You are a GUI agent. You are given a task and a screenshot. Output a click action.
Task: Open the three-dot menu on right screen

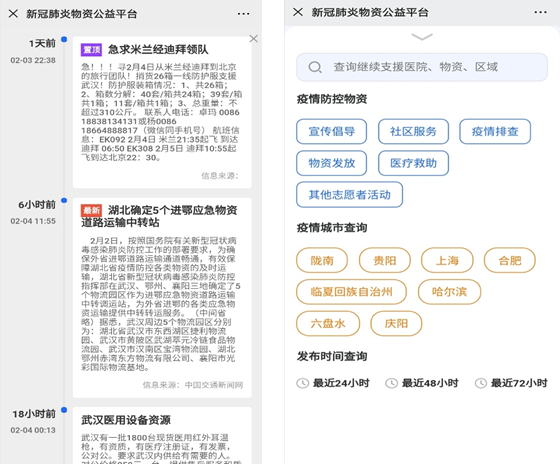[x=540, y=12]
